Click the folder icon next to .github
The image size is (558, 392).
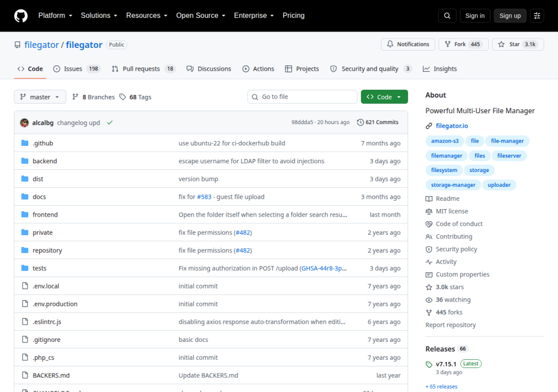point(25,143)
